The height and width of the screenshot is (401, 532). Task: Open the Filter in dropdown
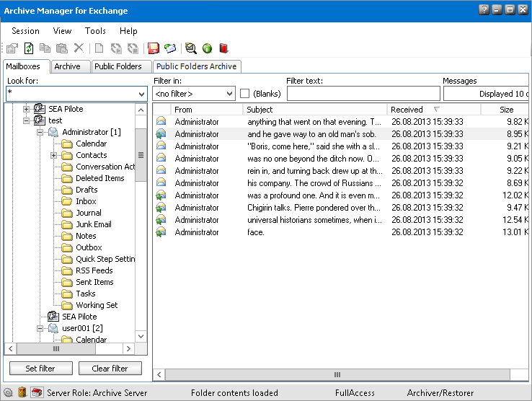(229, 94)
